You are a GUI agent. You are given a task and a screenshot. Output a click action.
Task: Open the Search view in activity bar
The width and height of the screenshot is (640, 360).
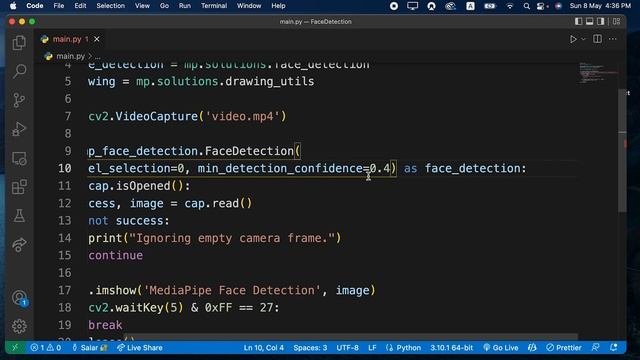click(x=19, y=71)
